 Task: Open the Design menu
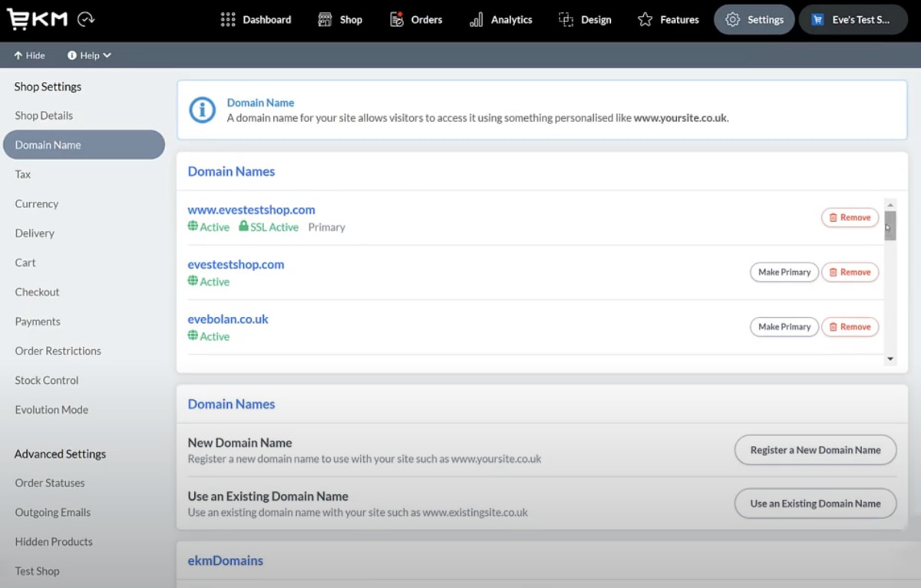tap(585, 20)
